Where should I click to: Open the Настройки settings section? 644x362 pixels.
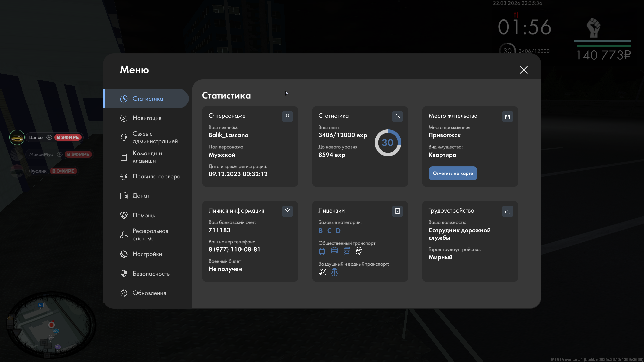point(147,254)
